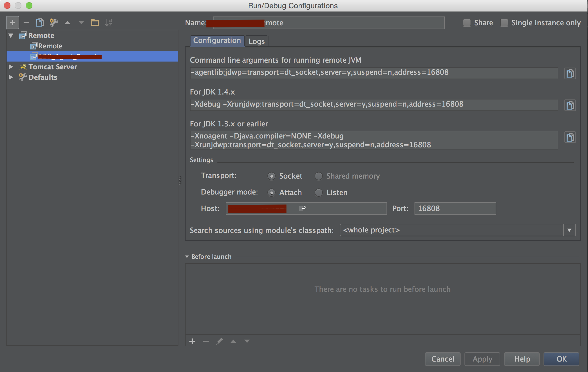Select the Listen debugger mode
Screen dimensions: 588x372
[319, 193]
